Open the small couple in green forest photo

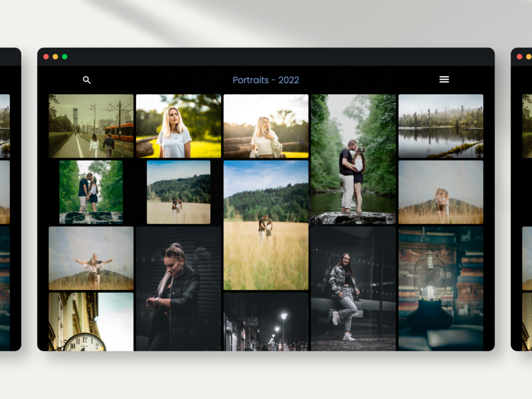91,192
